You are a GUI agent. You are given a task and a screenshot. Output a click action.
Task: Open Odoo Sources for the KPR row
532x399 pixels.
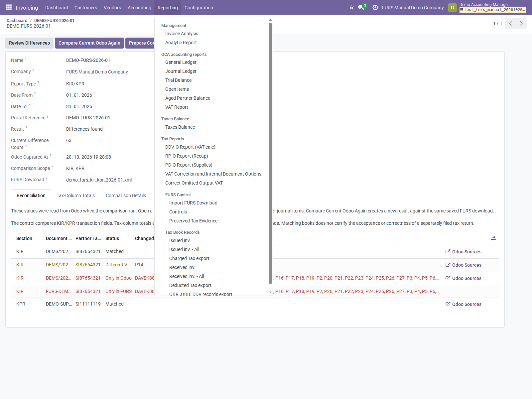464,304
